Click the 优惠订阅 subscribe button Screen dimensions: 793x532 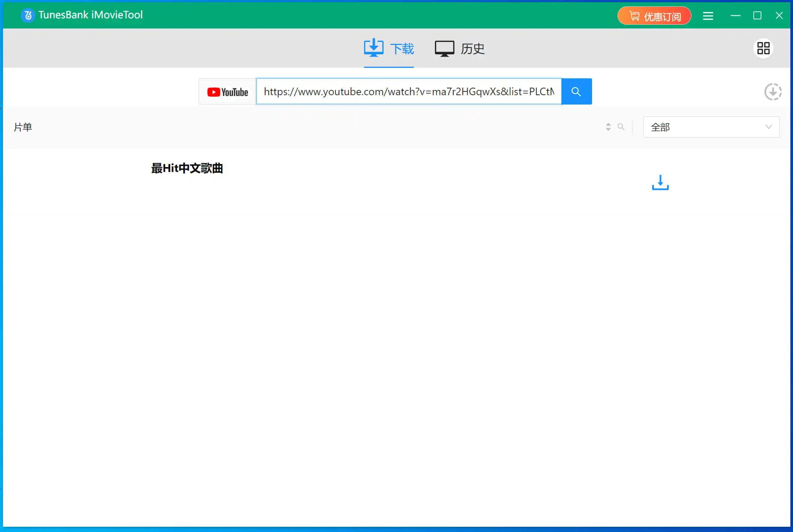[x=654, y=16]
